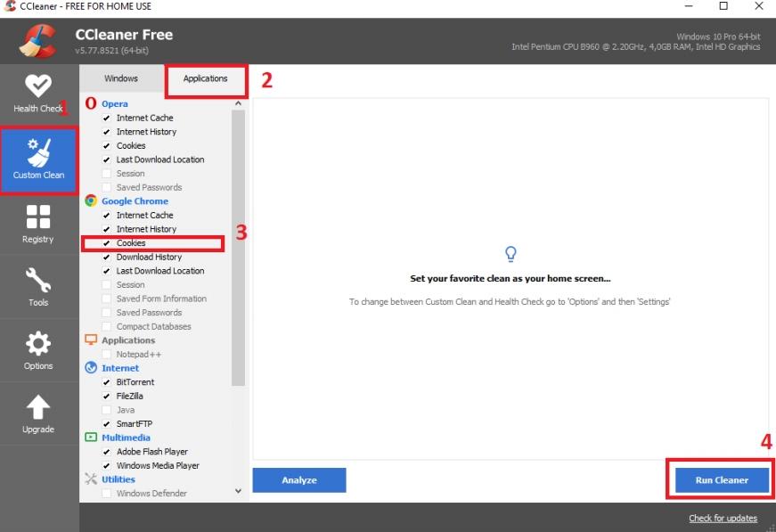Open the Registry cleaner section
Screen dimensions: 776x532
point(38,224)
